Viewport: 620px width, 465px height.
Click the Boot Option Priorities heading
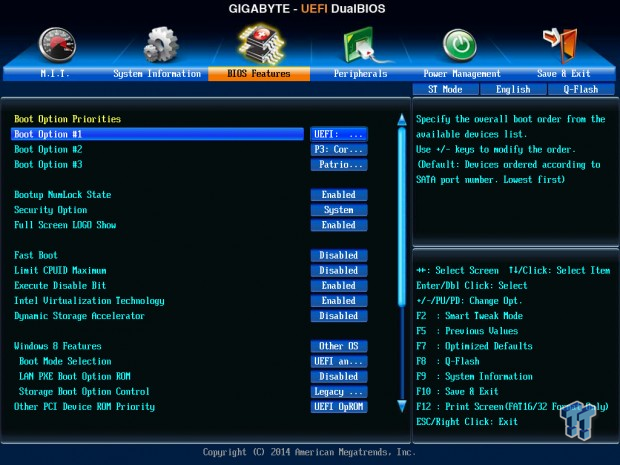tap(68, 119)
